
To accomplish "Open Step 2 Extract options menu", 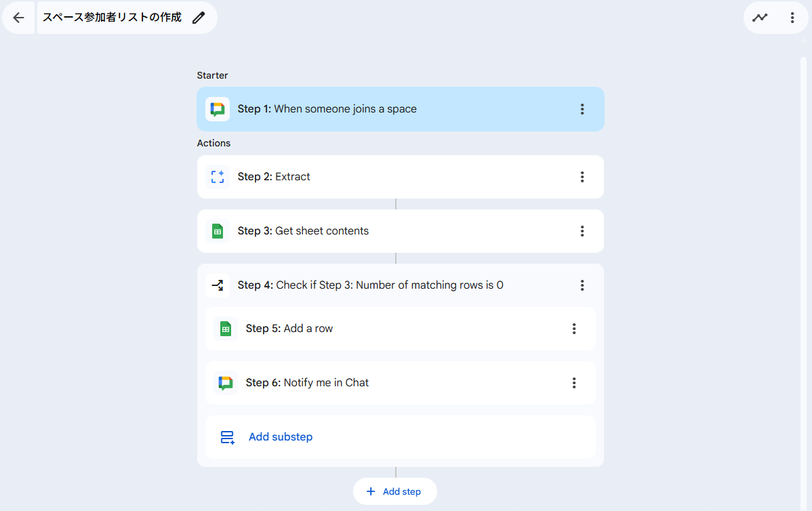I will coord(582,177).
